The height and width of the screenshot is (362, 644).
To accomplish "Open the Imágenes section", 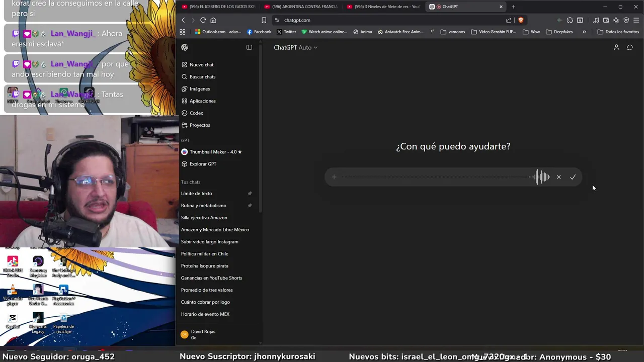I will point(199,89).
